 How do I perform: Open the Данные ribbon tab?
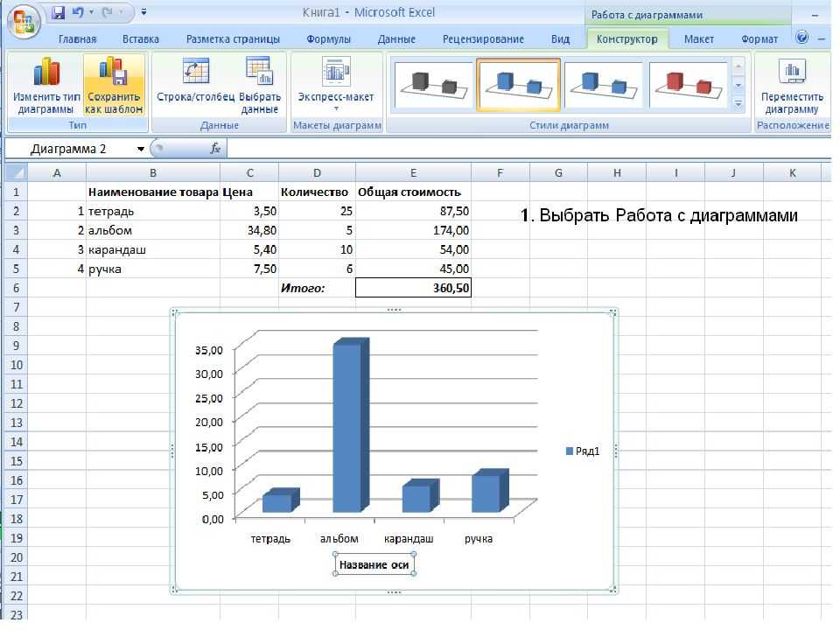tap(396, 39)
